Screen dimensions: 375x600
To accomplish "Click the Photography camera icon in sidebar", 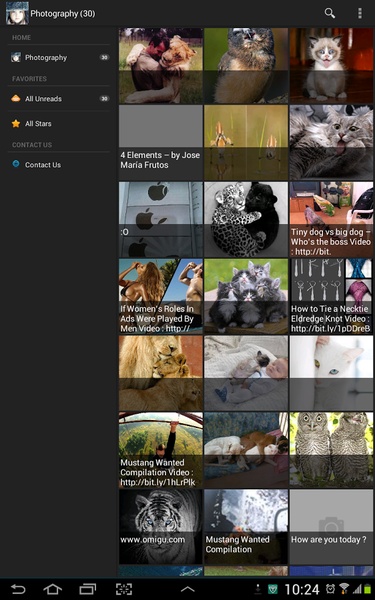I will (x=16, y=57).
